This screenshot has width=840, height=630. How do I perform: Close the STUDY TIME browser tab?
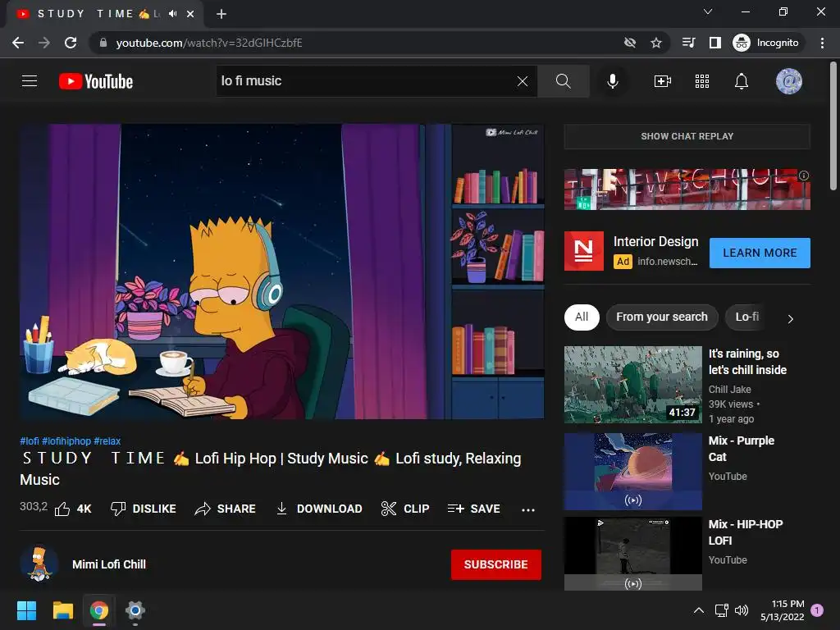[x=190, y=14]
